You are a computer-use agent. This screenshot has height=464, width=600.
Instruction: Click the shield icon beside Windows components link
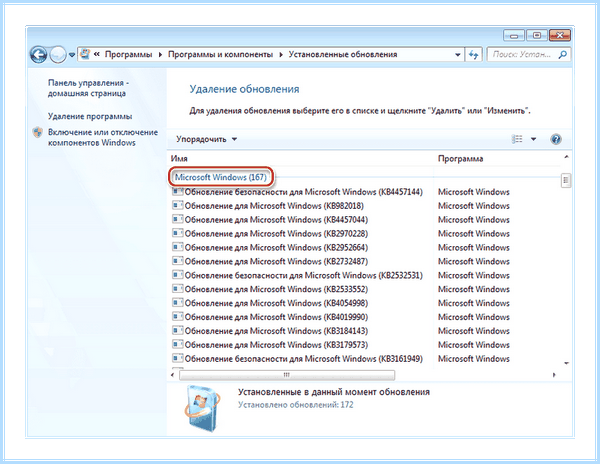[38, 133]
